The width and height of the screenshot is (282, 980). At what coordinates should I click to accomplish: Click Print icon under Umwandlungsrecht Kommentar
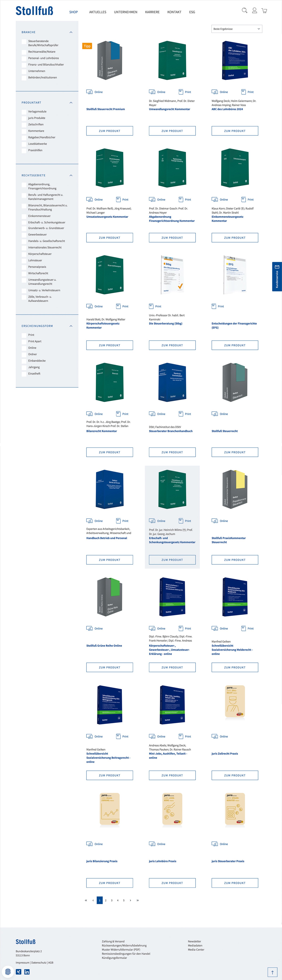[x=181, y=92]
